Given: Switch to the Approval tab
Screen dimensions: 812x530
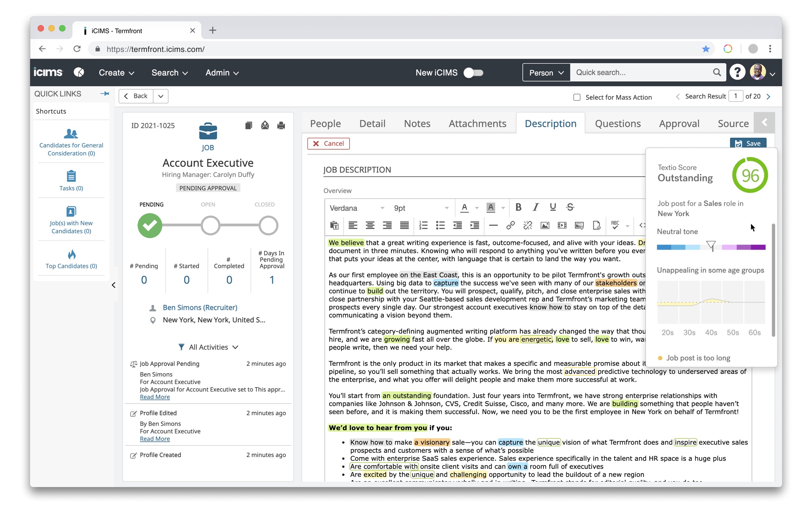Looking at the screenshot, I should 680,122.
